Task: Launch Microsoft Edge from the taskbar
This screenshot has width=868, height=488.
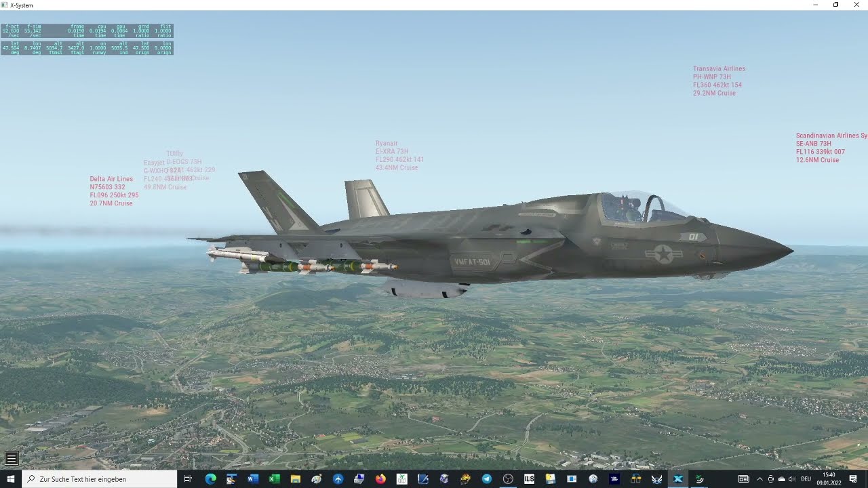Action: 210,479
